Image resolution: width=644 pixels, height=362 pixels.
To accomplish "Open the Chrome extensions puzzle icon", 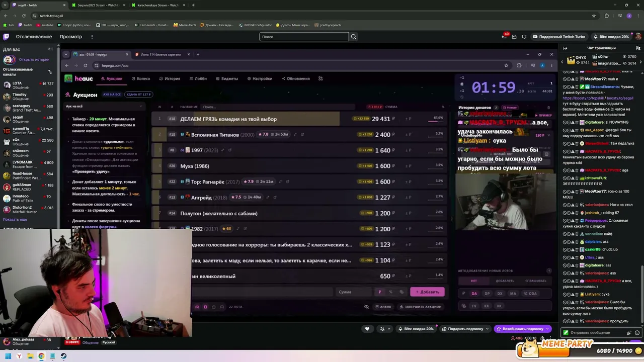I will (606, 16).
